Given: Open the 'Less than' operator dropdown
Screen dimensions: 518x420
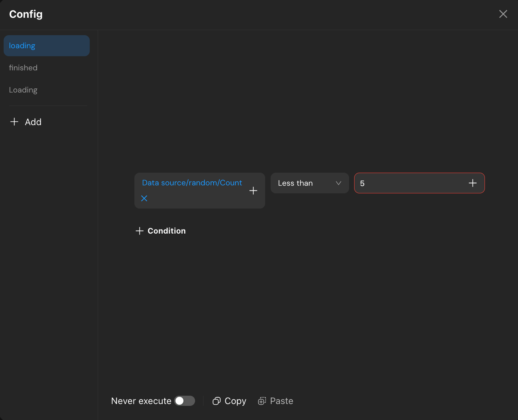Looking at the screenshot, I should [x=304, y=183].
